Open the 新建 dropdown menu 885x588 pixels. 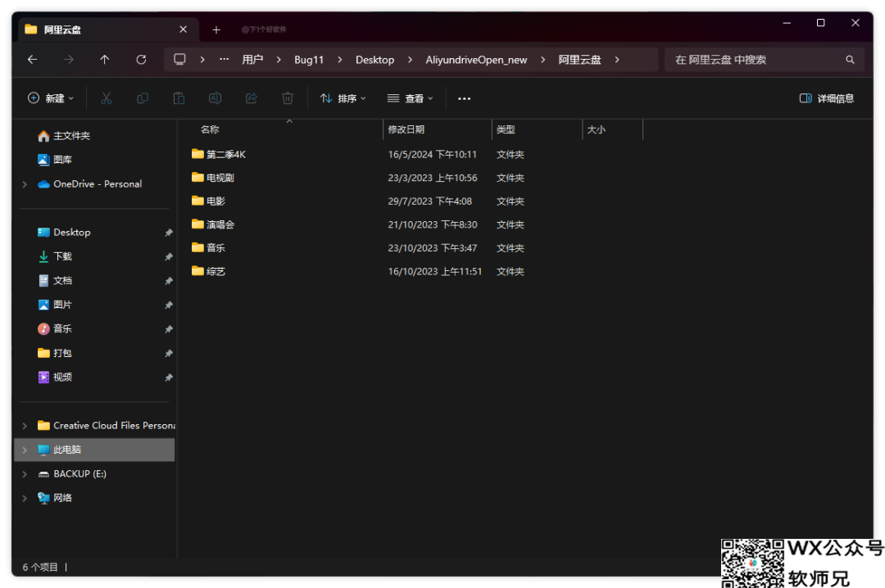click(51, 98)
